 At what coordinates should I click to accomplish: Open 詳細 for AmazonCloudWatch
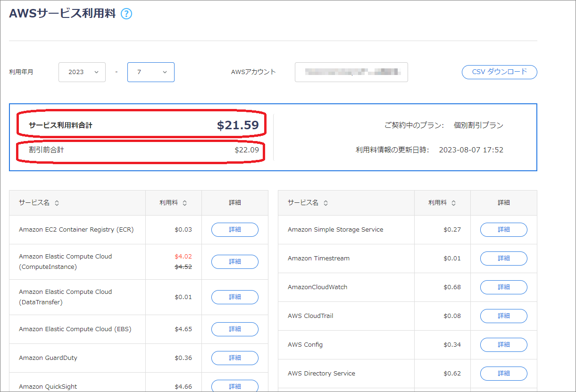click(x=504, y=287)
